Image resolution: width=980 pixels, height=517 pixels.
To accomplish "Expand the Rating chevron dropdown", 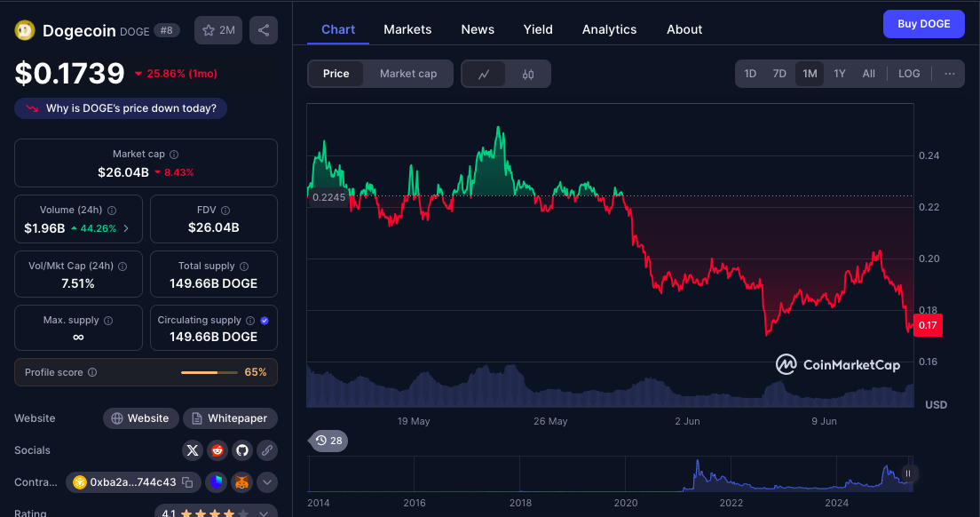I will click(x=264, y=513).
